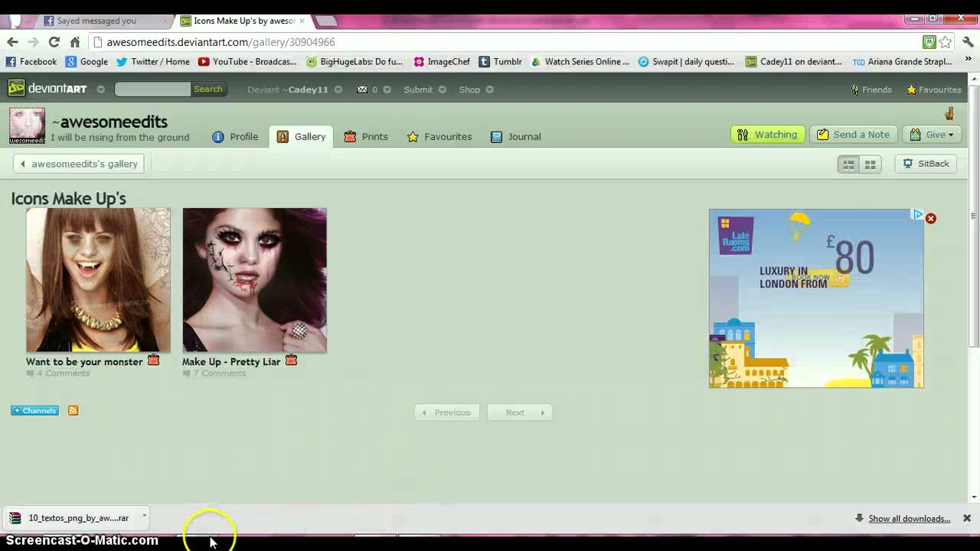Click the Search button

(207, 90)
